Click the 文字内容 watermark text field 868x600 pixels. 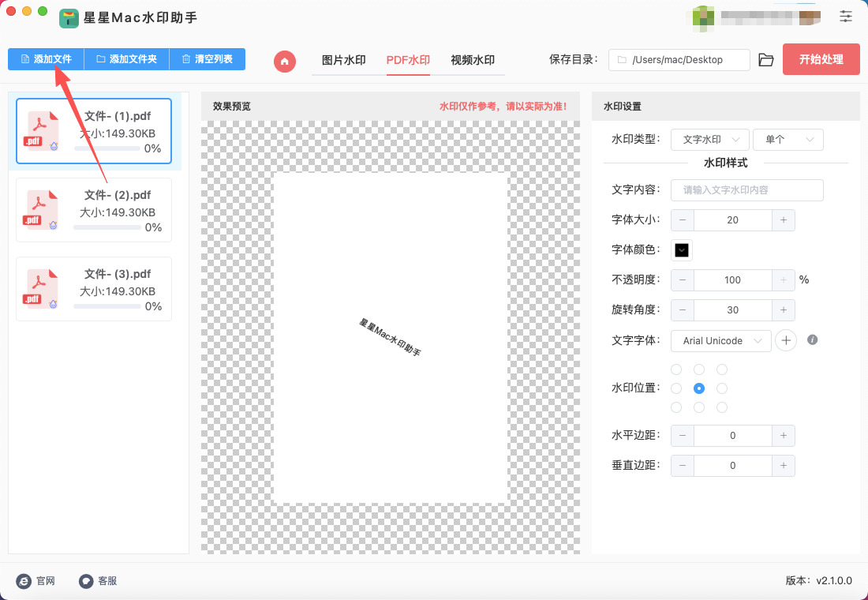[746, 190]
